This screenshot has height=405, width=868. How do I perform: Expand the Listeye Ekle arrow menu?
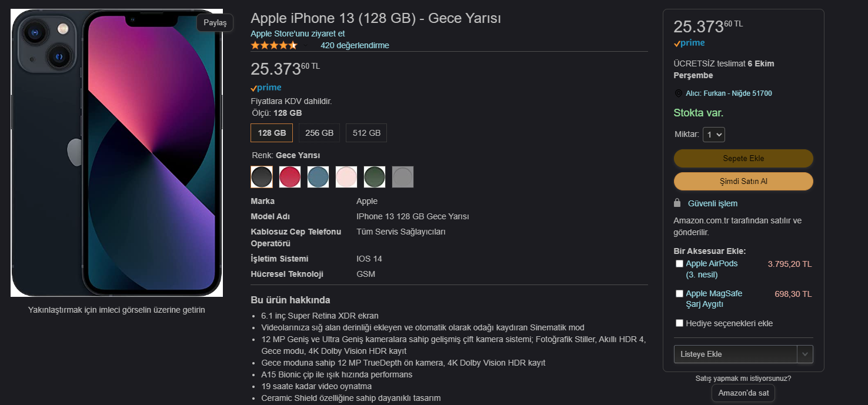[x=805, y=354]
